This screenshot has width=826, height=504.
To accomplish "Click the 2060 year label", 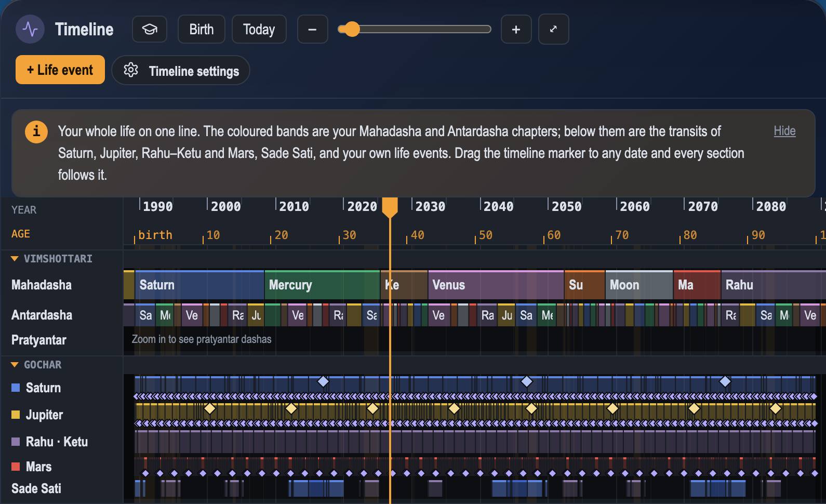I will (x=635, y=206).
